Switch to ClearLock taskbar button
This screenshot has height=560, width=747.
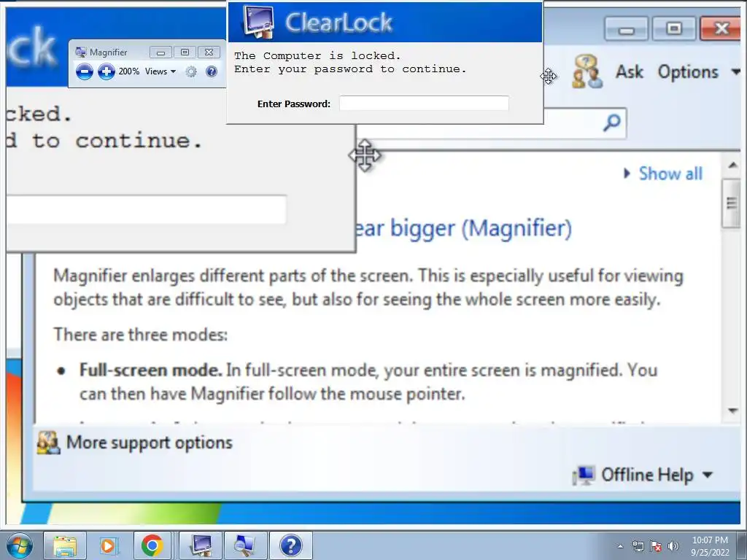tap(201, 545)
